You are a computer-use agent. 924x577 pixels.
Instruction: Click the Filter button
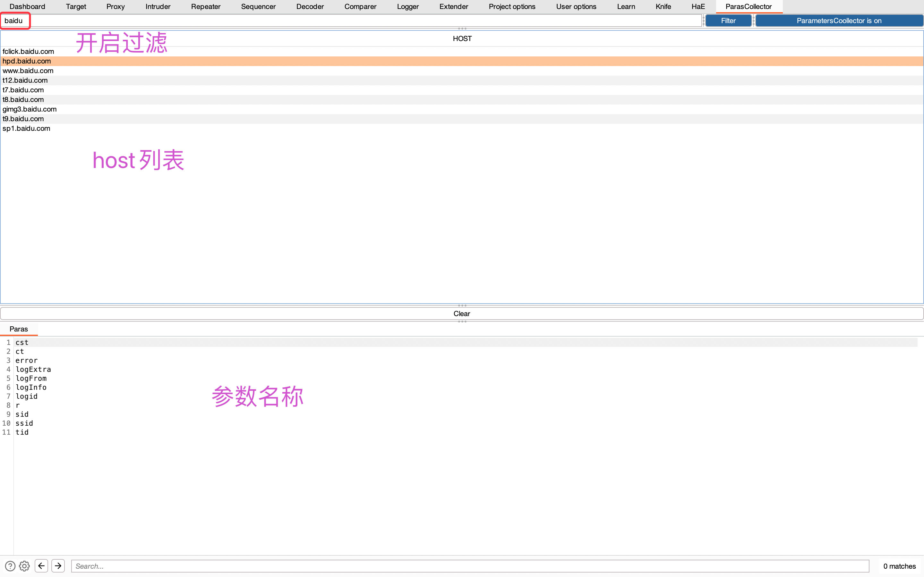coord(728,21)
